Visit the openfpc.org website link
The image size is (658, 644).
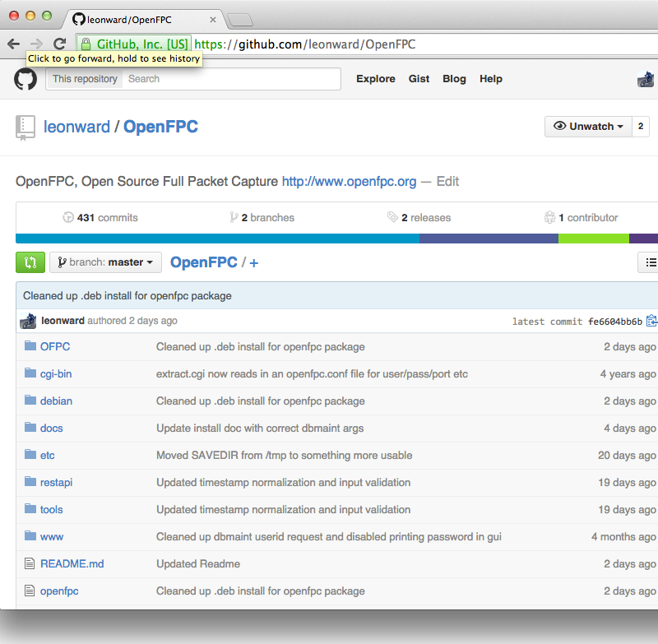349,182
